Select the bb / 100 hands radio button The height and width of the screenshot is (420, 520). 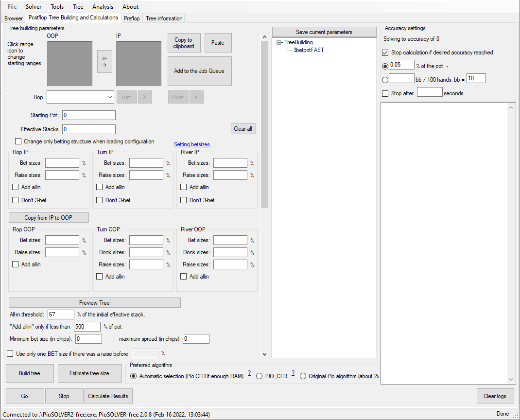click(x=385, y=80)
